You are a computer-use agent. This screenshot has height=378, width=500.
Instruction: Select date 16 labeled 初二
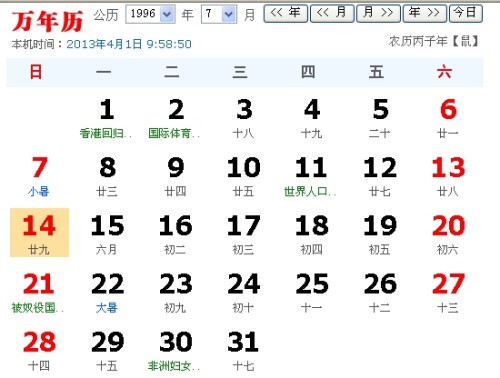point(175,235)
